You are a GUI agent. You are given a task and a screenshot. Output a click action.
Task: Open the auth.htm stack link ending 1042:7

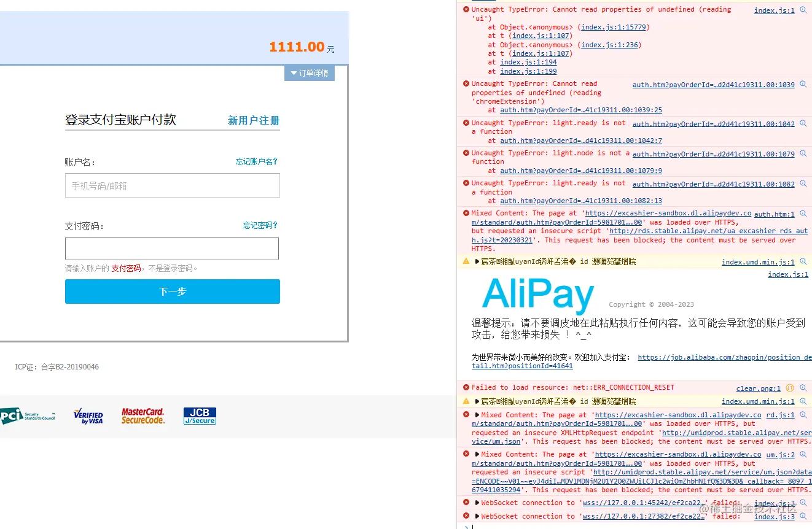point(581,141)
